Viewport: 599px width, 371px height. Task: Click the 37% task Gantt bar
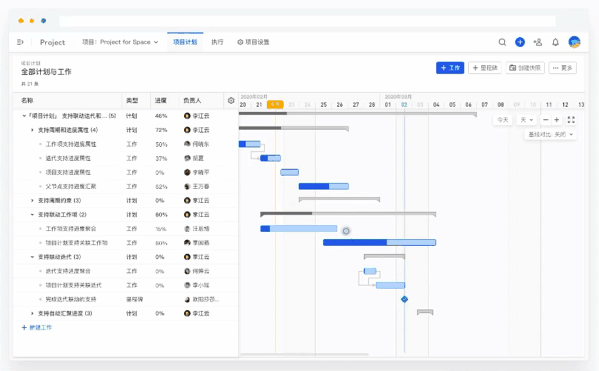270,158
